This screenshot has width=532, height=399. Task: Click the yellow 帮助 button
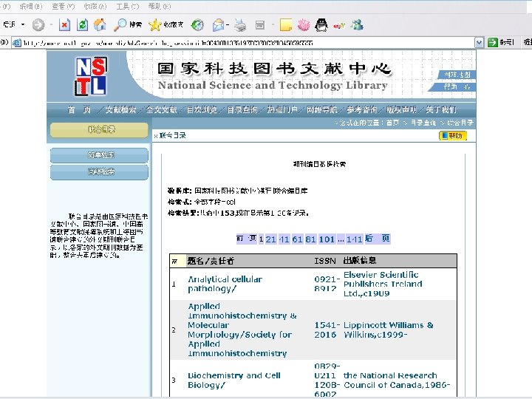pyautogui.click(x=453, y=136)
